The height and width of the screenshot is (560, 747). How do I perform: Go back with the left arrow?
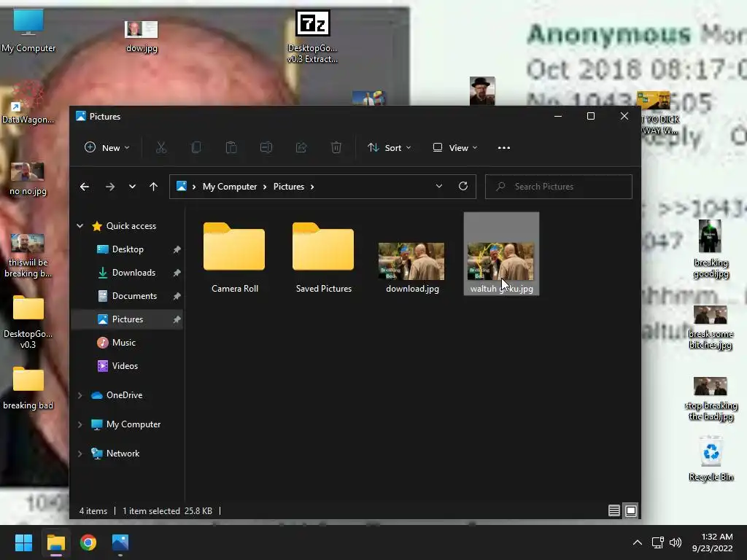85,187
